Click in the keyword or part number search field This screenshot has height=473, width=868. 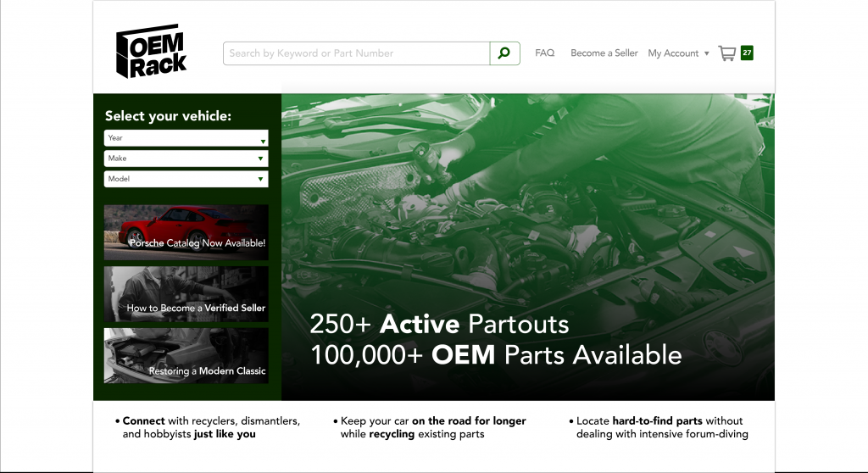click(356, 53)
